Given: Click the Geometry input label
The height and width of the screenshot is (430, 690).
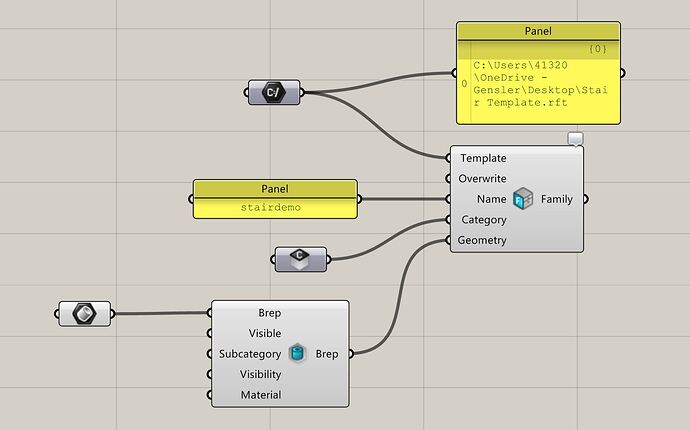Looking at the screenshot, I should click(482, 240).
